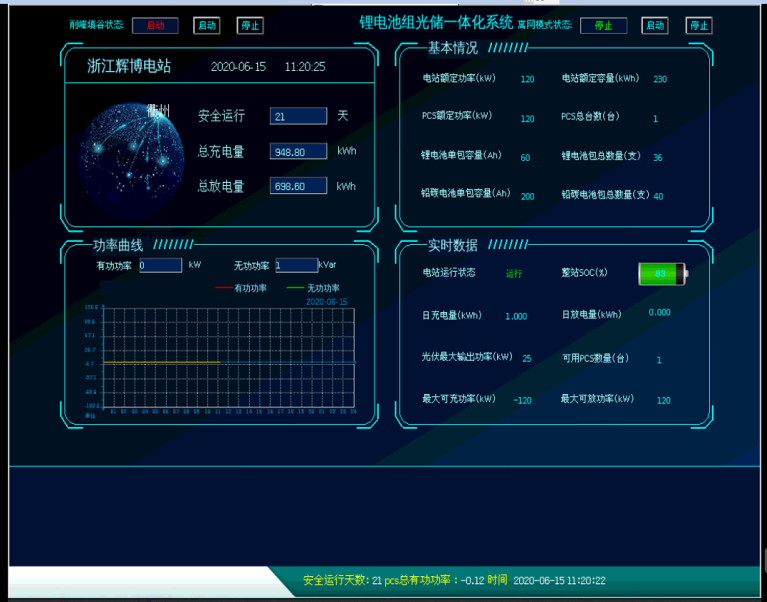Click the chart date label 2020-06-15
This screenshot has width=767, height=602.
click(327, 302)
